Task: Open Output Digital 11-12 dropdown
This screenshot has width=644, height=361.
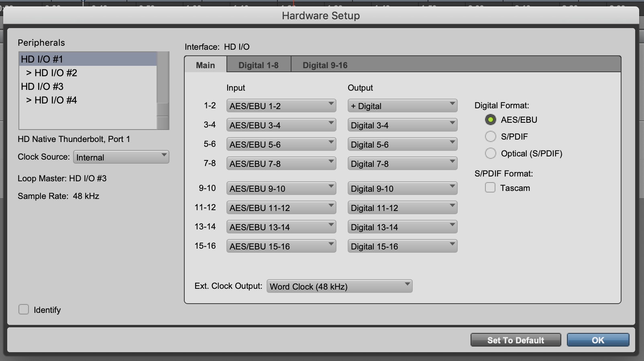Action: [402, 208]
